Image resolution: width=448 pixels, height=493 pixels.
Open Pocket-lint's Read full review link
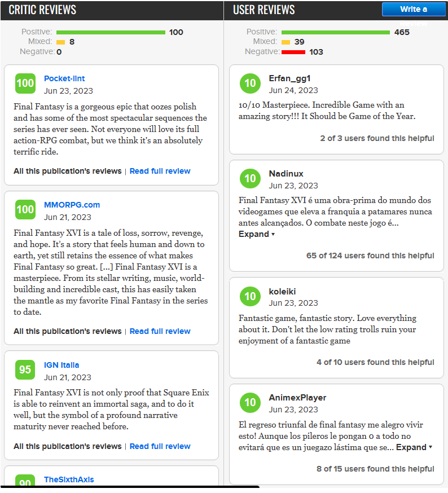click(x=160, y=171)
